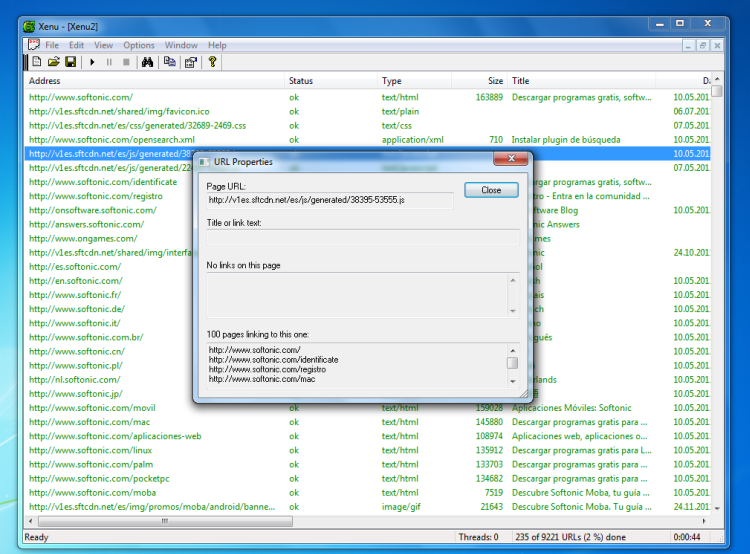Click the red X on URL Properties dialog
750x554 pixels.
511,158
